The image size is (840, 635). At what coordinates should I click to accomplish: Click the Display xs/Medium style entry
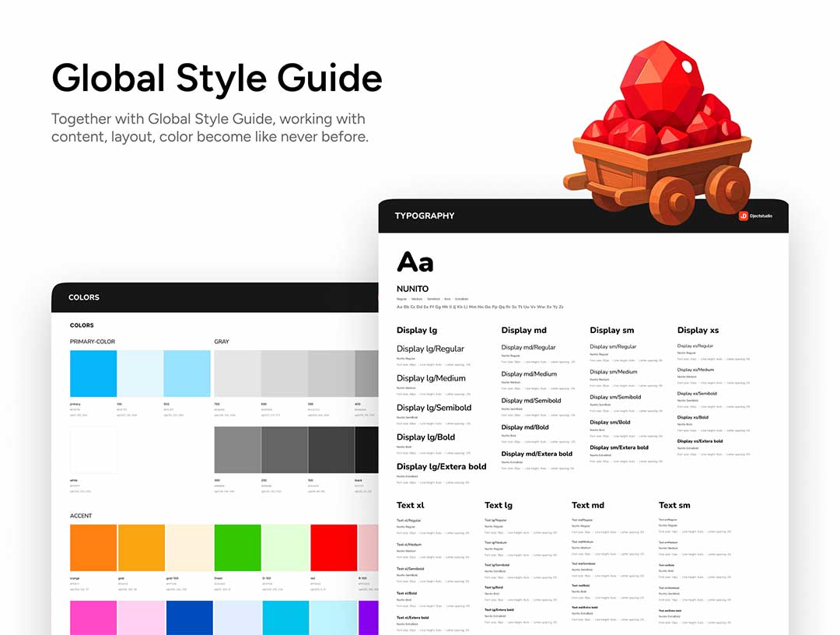coord(695,370)
